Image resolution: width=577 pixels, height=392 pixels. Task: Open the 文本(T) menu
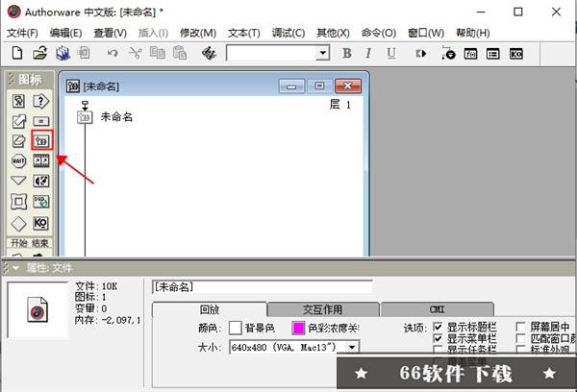tap(244, 33)
